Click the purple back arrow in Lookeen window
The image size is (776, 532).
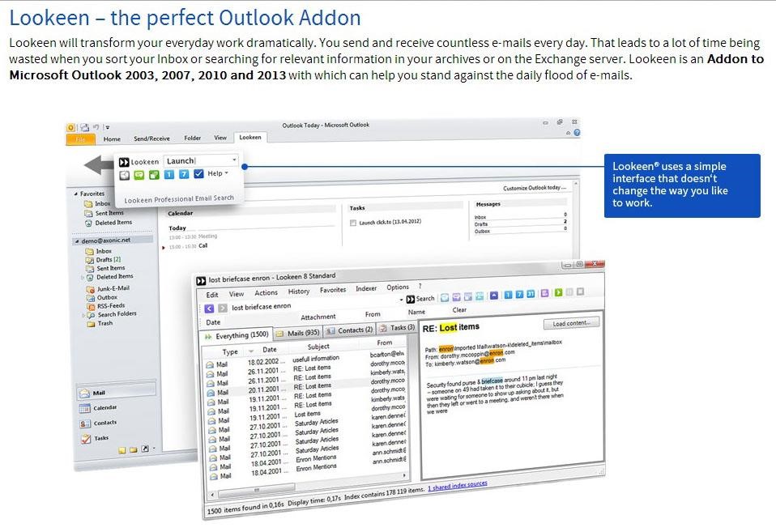click(x=209, y=309)
